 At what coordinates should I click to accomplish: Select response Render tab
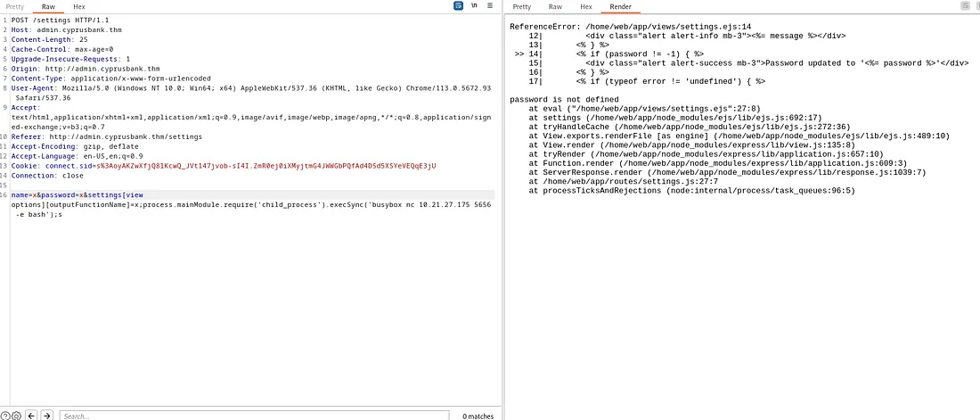coord(621,7)
